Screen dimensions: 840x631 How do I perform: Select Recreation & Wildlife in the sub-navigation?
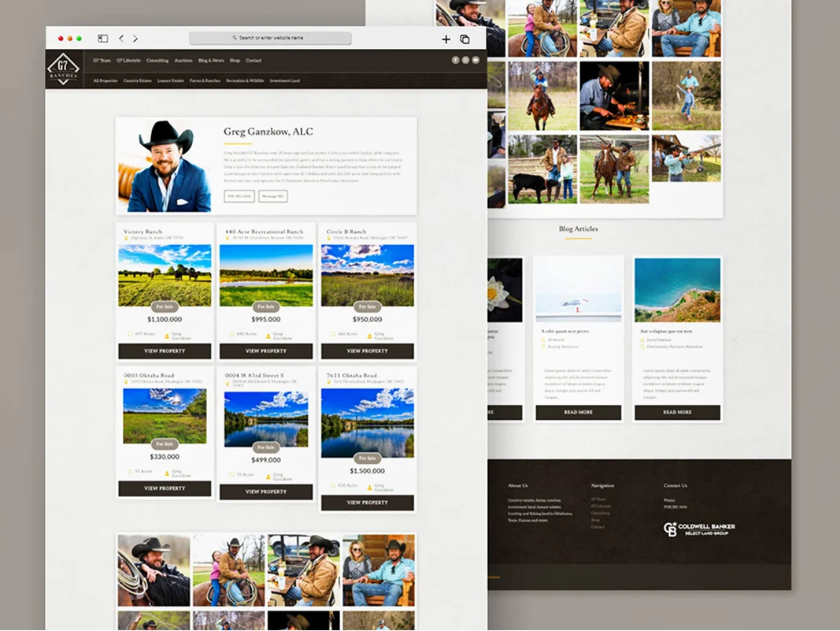tap(245, 80)
